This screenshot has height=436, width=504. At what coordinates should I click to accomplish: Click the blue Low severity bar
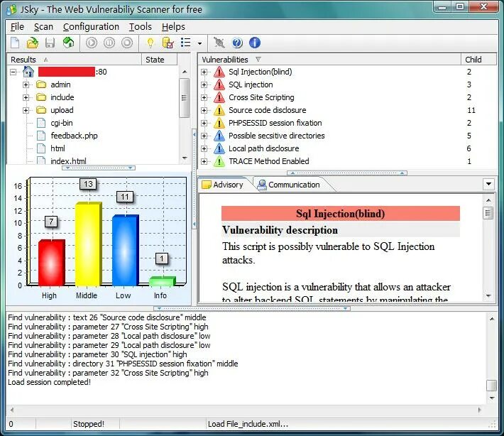[x=126, y=251]
